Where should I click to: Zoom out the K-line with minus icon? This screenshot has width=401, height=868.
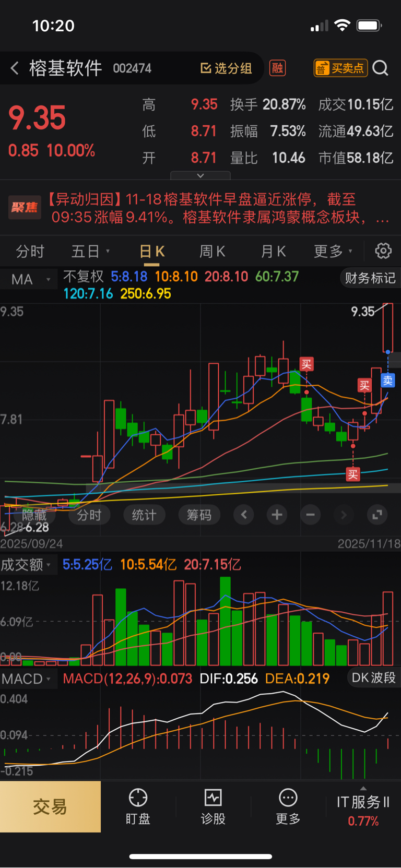tap(310, 515)
